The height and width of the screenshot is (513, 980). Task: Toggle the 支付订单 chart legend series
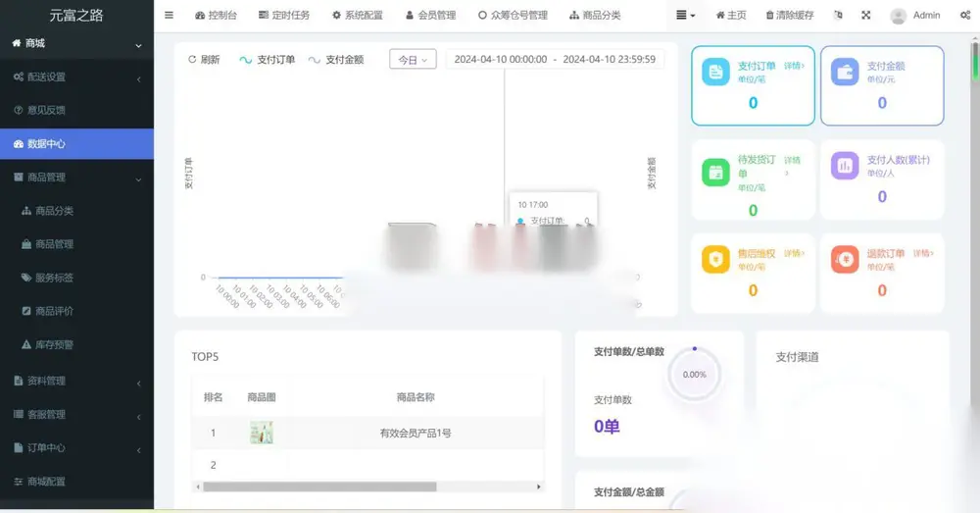click(x=267, y=60)
